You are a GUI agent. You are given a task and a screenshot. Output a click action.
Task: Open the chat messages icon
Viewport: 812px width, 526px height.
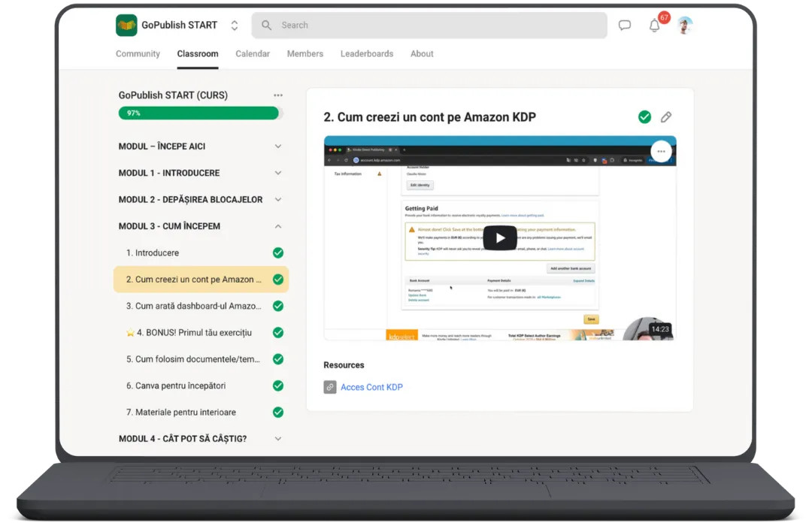pyautogui.click(x=625, y=25)
